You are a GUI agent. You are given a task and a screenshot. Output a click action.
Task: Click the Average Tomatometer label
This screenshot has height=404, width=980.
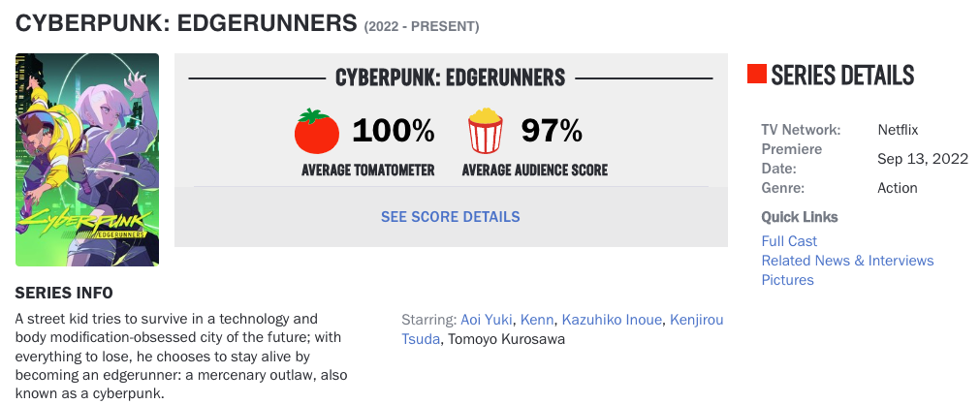[368, 170]
